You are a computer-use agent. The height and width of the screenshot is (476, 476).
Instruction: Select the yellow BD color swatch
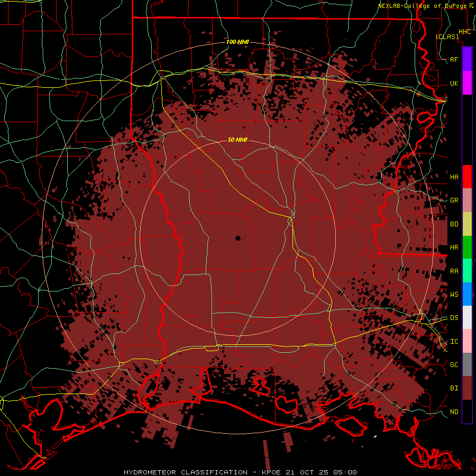[467, 224]
